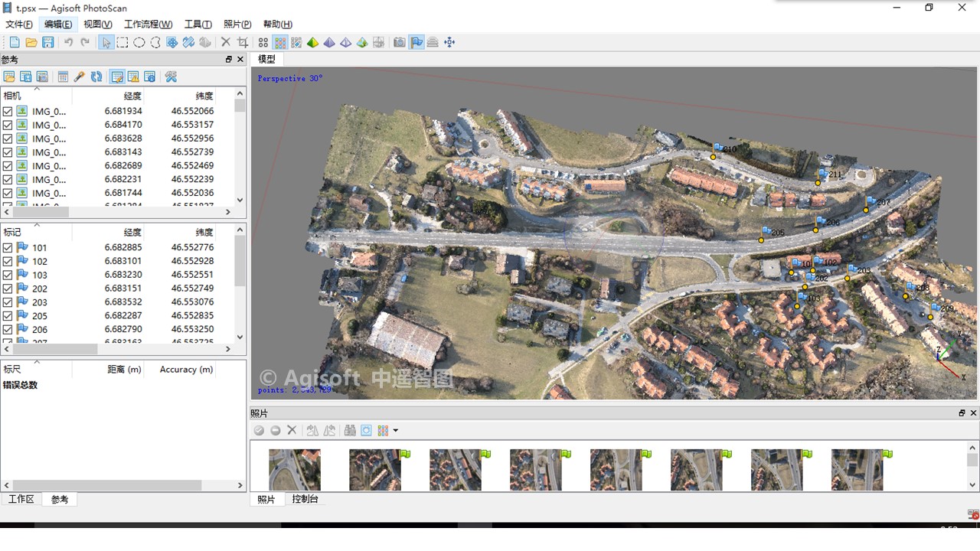The image size is (980, 551).
Task: Select the circle selection tool
Action: (139, 43)
